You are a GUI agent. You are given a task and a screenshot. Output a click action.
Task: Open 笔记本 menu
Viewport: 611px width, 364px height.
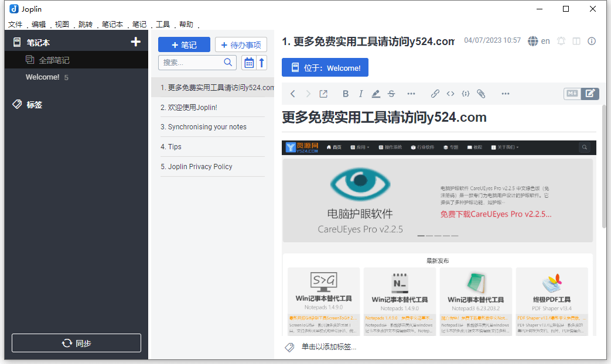(112, 25)
